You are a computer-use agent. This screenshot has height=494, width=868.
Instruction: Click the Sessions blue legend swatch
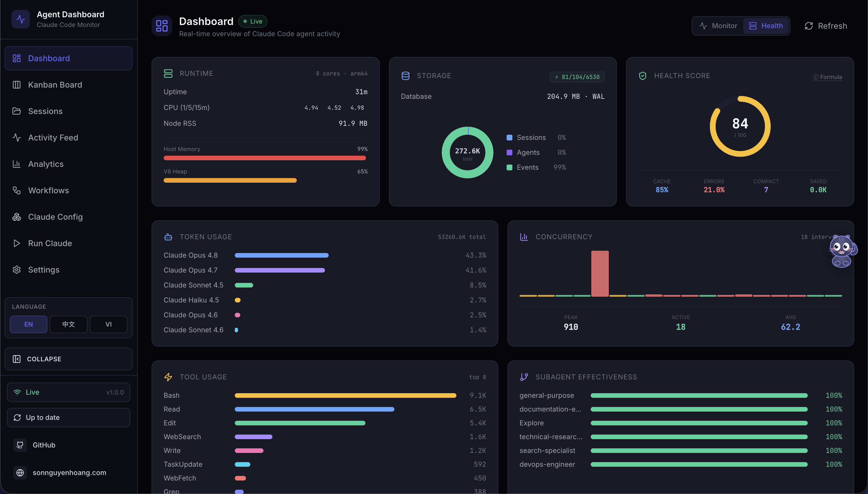tap(509, 138)
